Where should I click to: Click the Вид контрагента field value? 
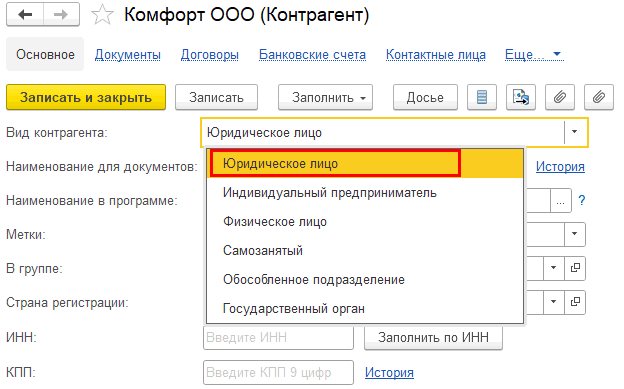[264, 132]
